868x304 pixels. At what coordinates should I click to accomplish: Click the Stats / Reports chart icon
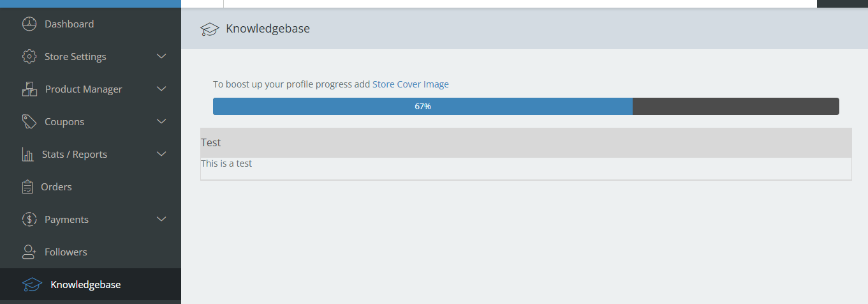[x=28, y=155]
